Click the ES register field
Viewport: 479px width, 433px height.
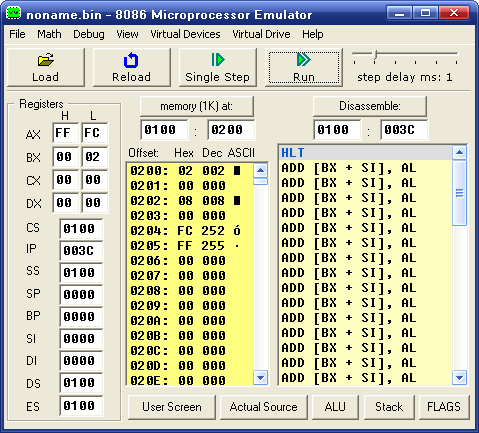click(81, 406)
